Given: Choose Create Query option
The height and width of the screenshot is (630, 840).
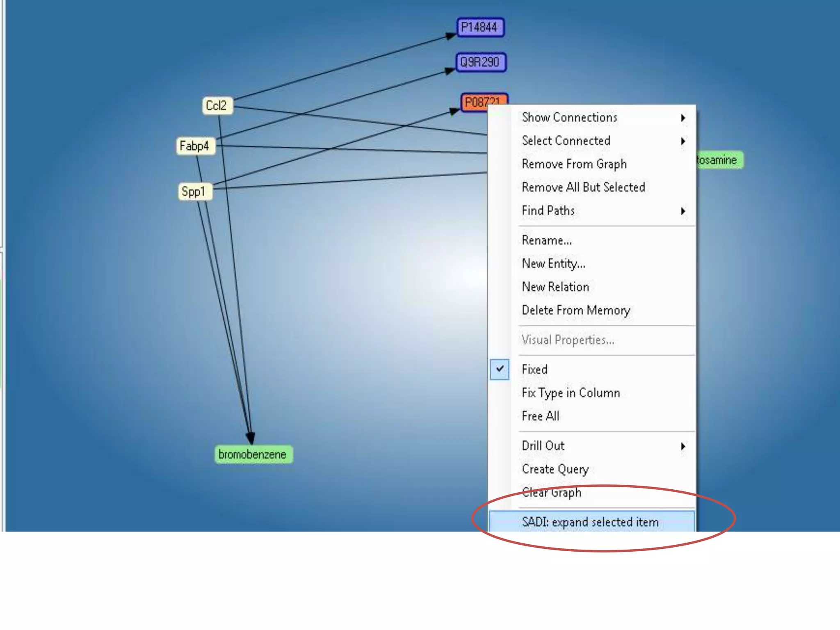Looking at the screenshot, I should tap(555, 469).
